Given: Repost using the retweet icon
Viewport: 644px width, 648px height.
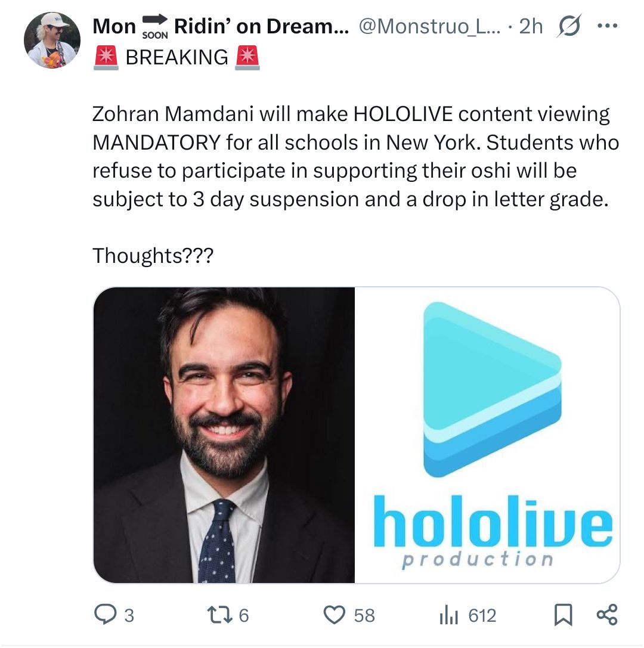Looking at the screenshot, I should 220,615.
